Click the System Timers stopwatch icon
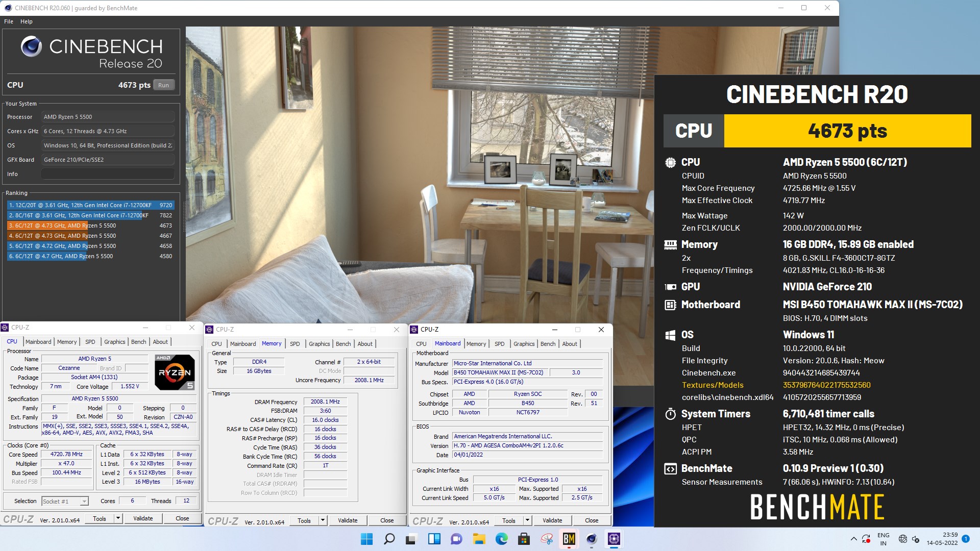Viewport: 980px width, 551px height. tap(670, 414)
